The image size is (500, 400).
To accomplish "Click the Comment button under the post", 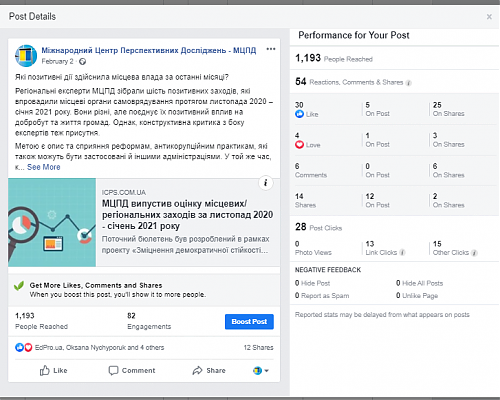I will 132,370.
